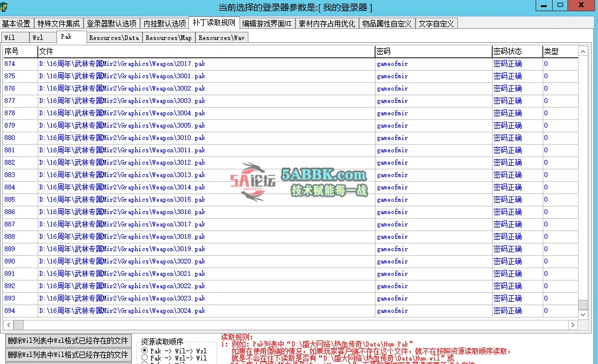
Task: Click file Weapon\3013.pak path
Action: (x=122, y=175)
